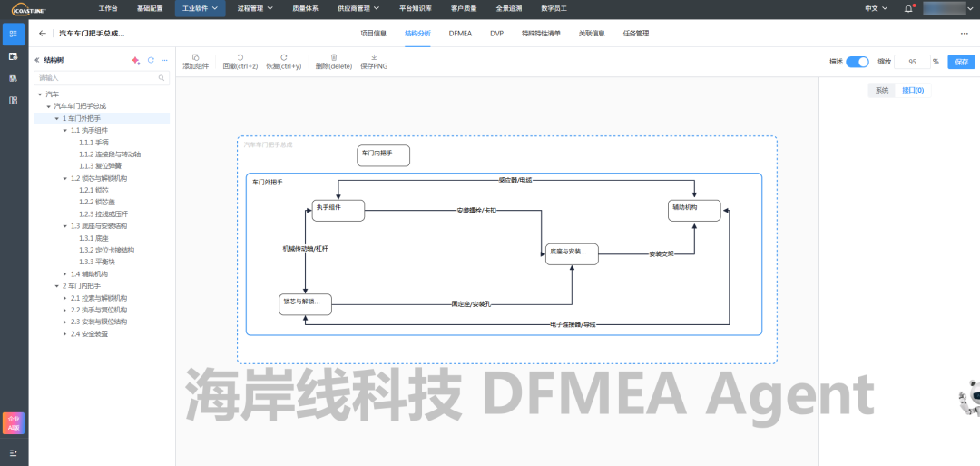Expand the 2.4 安全装置 node

(65, 334)
